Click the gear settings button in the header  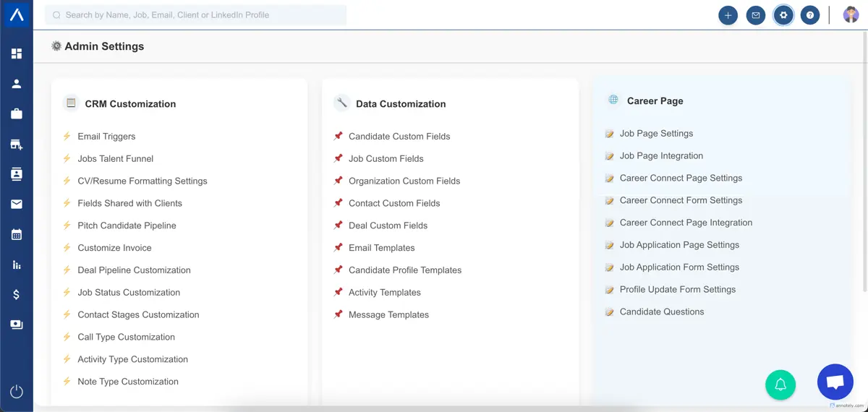click(x=783, y=15)
